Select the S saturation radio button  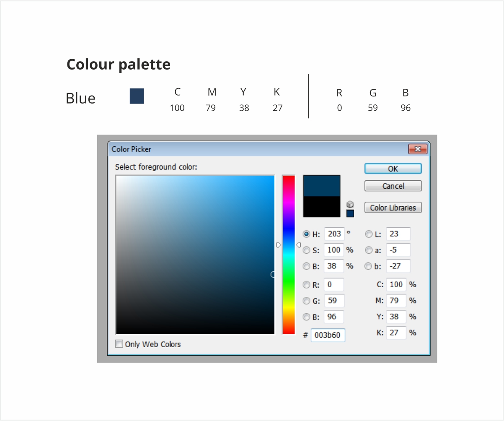(307, 250)
